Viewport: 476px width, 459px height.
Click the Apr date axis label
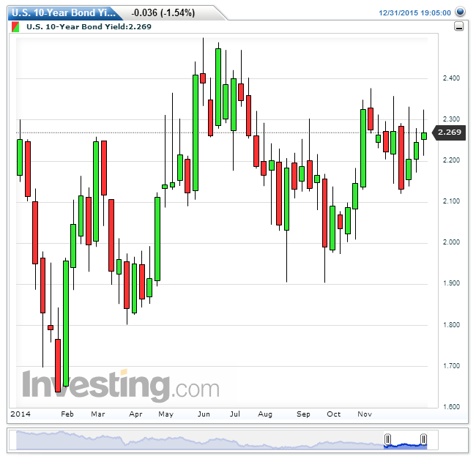point(135,414)
